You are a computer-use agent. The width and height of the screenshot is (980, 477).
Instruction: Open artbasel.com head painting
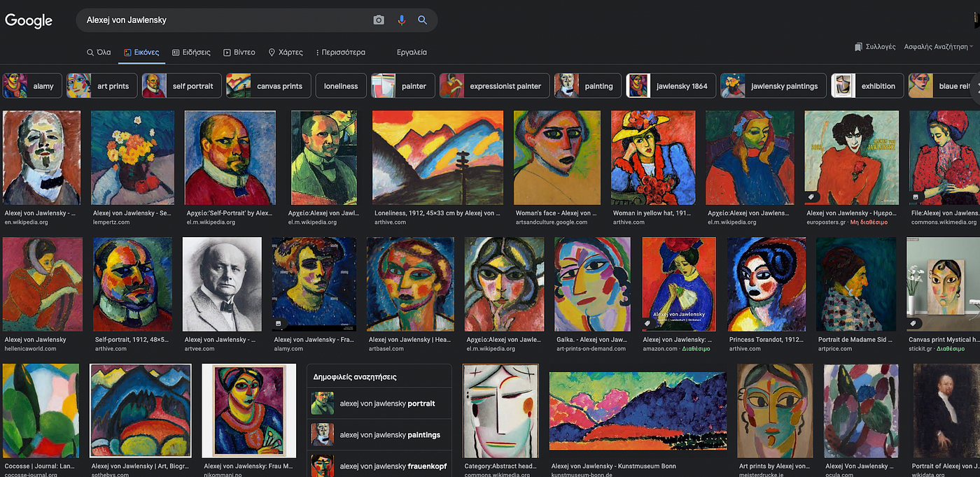click(x=410, y=284)
